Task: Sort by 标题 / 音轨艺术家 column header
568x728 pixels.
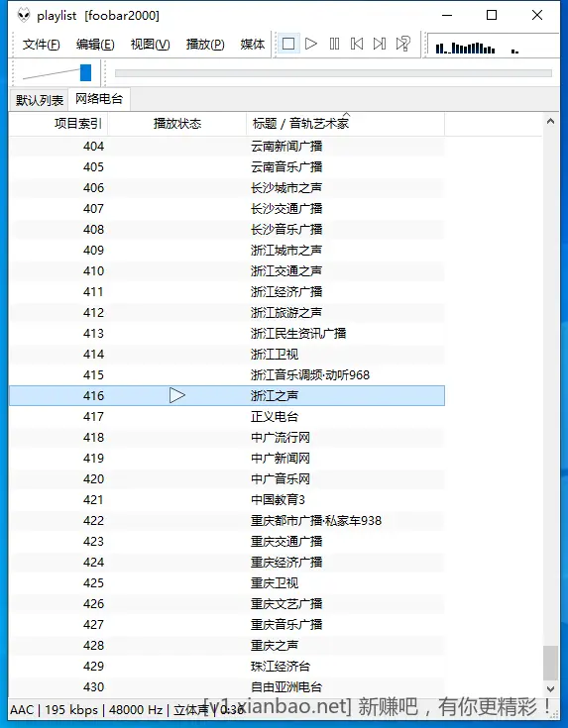Action: [x=345, y=124]
